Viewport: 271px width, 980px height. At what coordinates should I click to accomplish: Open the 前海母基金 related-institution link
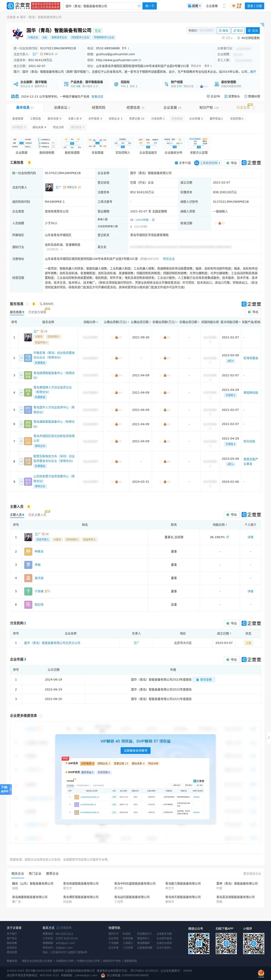pos(250,358)
